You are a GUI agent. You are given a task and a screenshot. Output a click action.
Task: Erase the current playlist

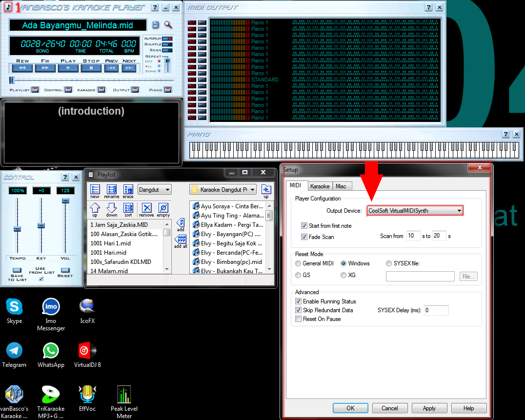click(128, 190)
